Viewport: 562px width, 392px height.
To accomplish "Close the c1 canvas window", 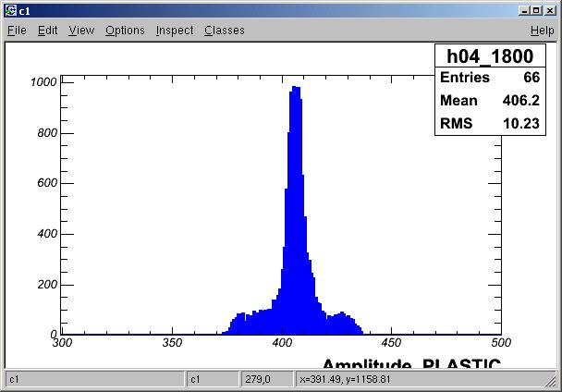I will point(550,11).
